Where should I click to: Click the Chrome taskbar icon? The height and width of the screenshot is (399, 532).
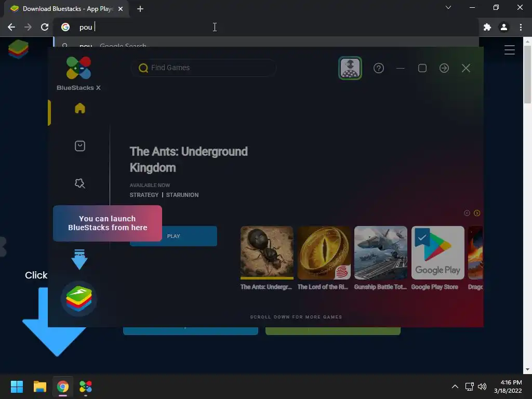[x=63, y=387]
